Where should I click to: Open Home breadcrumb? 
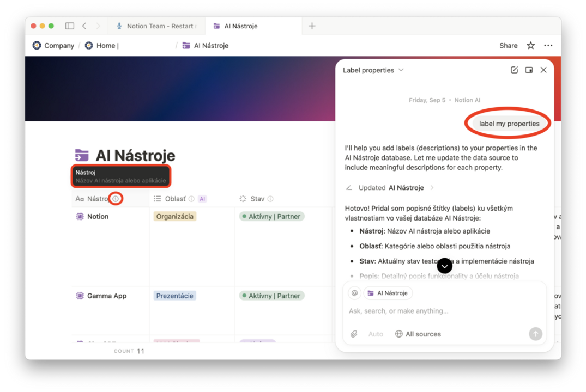point(101,46)
